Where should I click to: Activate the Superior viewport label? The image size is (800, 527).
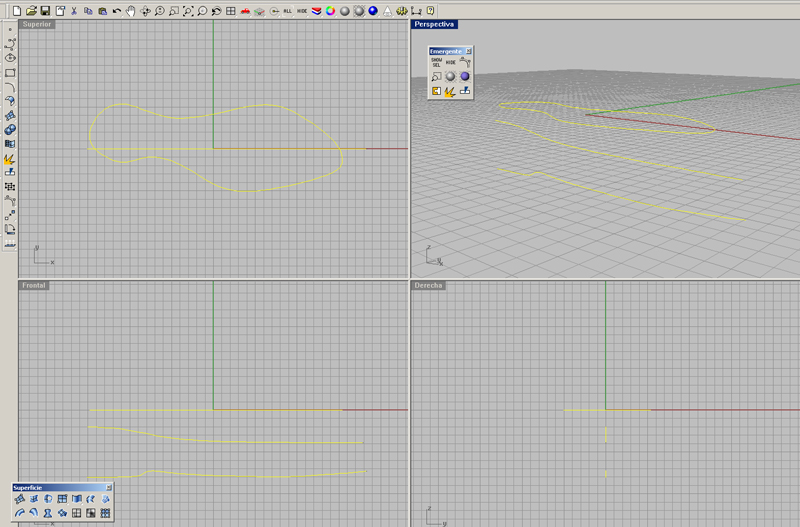click(x=36, y=24)
